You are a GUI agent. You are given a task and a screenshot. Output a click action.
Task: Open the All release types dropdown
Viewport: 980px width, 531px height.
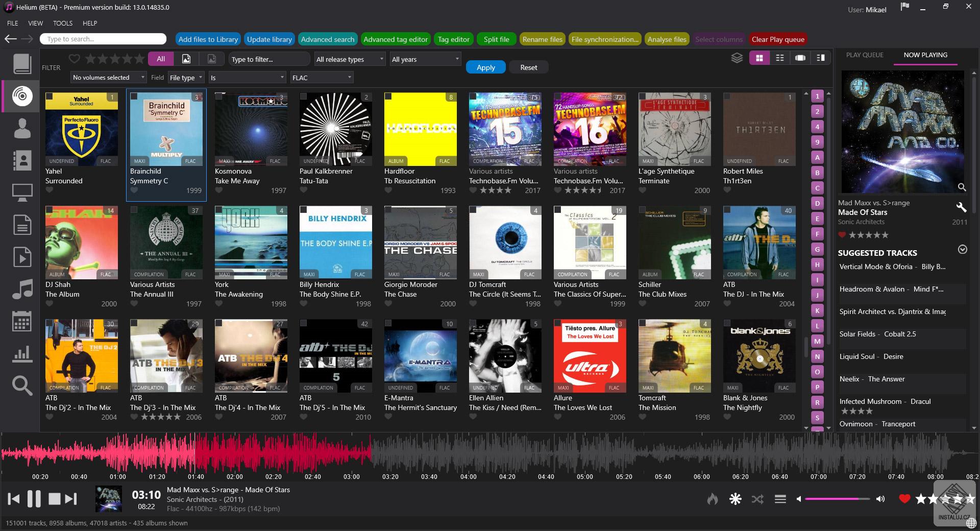[350, 59]
